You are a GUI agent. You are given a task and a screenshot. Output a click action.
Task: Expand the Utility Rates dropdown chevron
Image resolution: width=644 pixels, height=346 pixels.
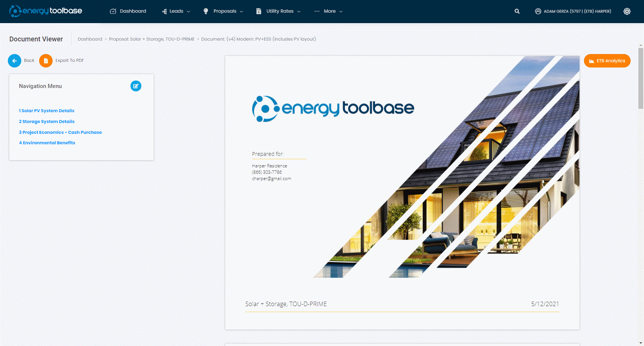(299, 12)
